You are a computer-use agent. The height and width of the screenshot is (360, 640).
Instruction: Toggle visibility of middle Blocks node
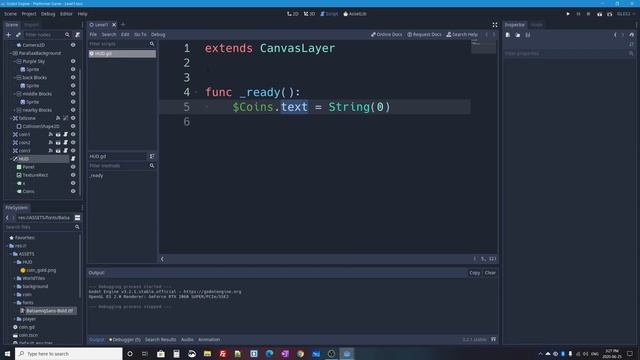click(x=73, y=94)
